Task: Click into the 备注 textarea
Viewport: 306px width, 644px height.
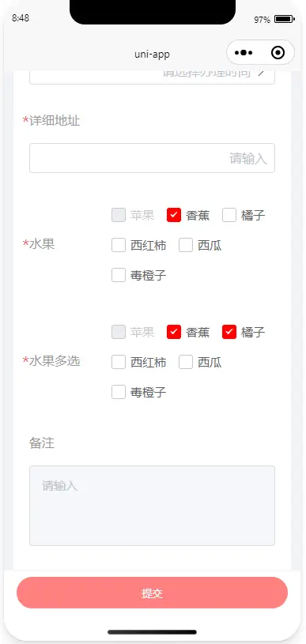Action: pos(152,506)
